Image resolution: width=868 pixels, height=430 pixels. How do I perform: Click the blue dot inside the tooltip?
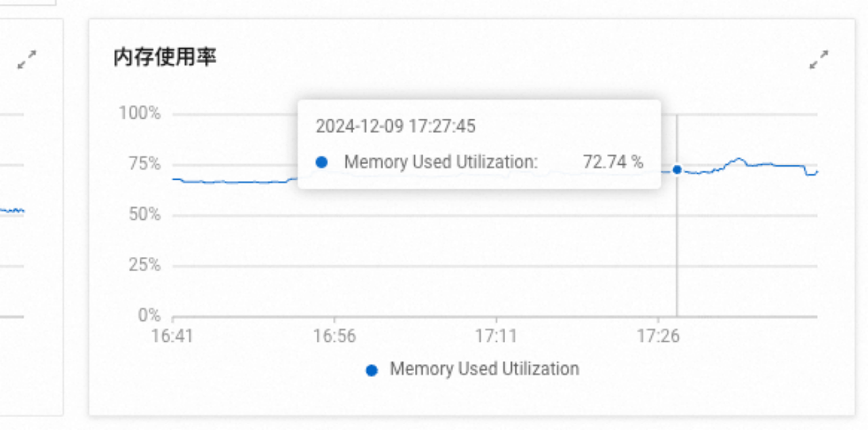[x=322, y=163]
